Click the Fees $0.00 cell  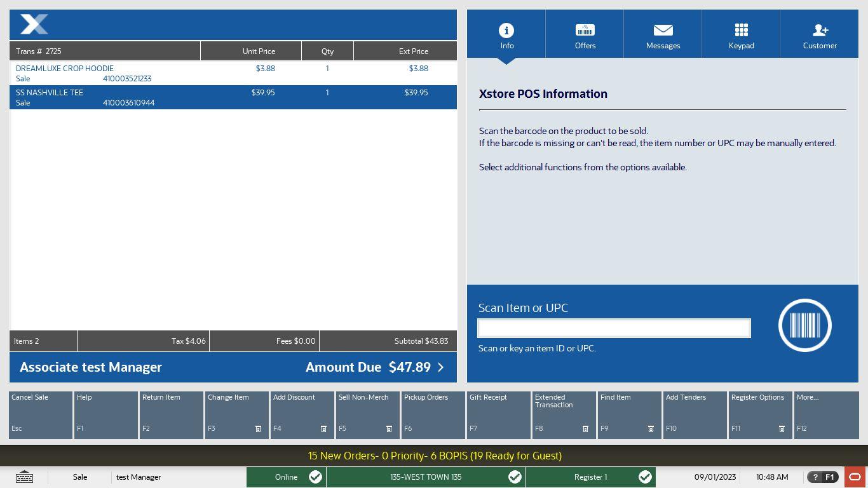click(264, 341)
